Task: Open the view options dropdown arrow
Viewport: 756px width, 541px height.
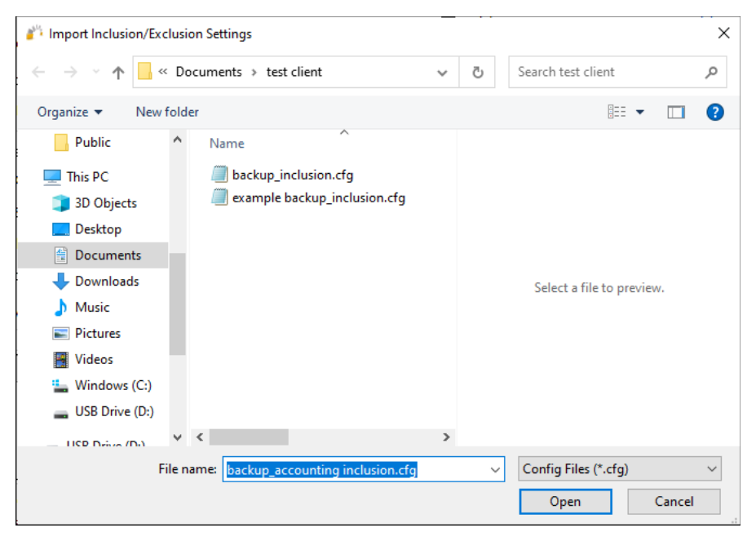Action: [640, 113]
